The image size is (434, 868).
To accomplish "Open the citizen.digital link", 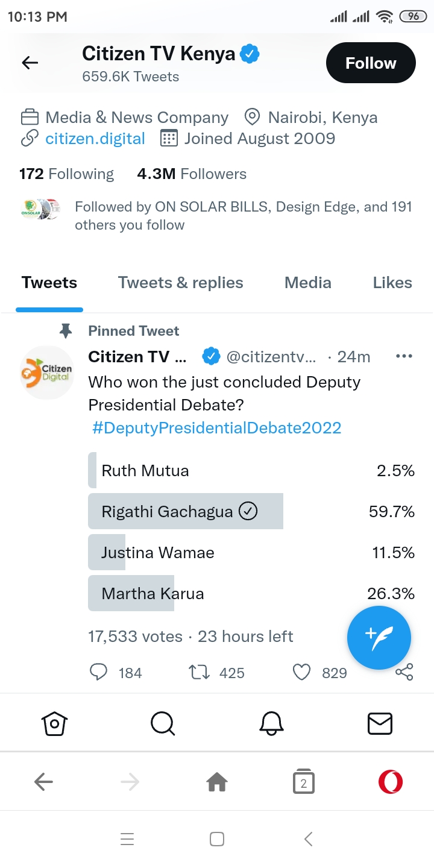I will 95,139.
